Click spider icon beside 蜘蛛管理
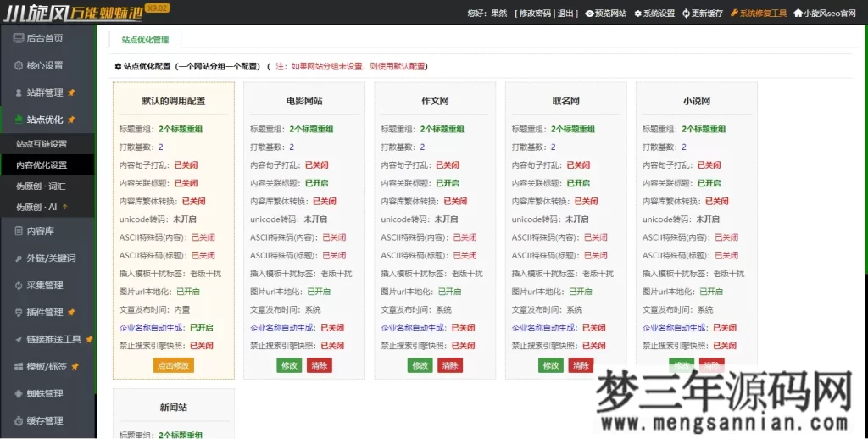The height and width of the screenshot is (439, 868). 19,393
